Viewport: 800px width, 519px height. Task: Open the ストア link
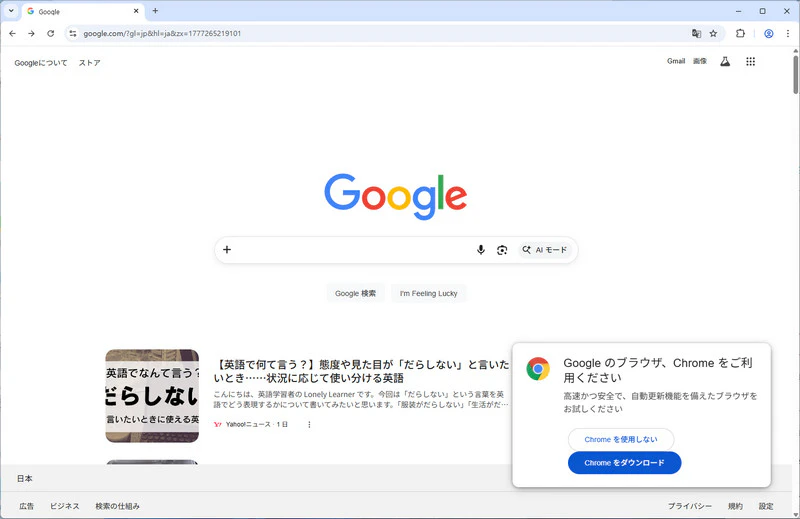pos(89,63)
